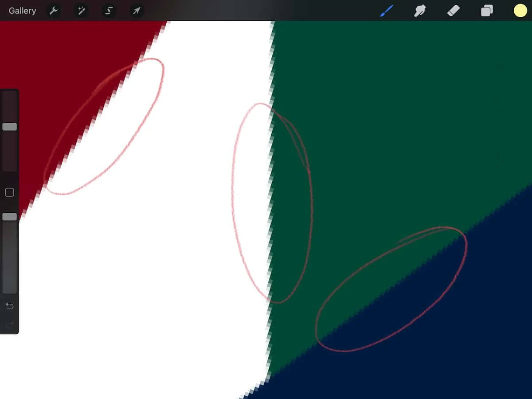Viewport: 532px width, 399px height.
Task: Undo the last action
Action: [9, 306]
